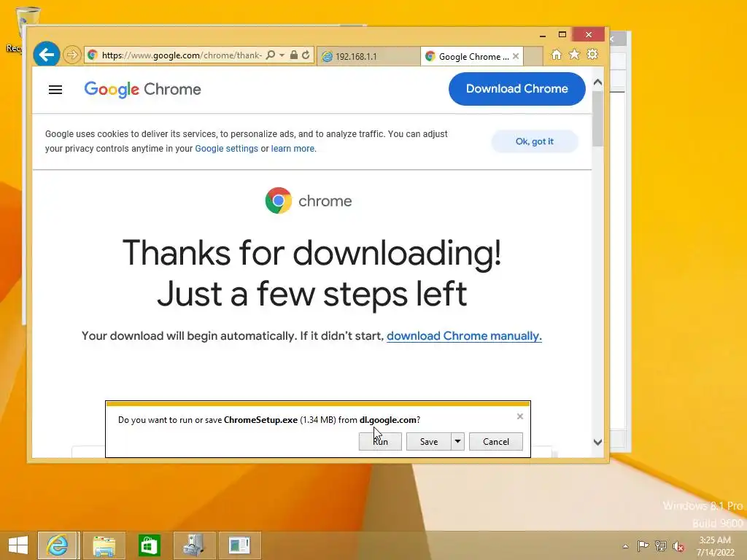Follow the learn more link
Viewport: 747px width, 560px height.
tap(293, 149)
